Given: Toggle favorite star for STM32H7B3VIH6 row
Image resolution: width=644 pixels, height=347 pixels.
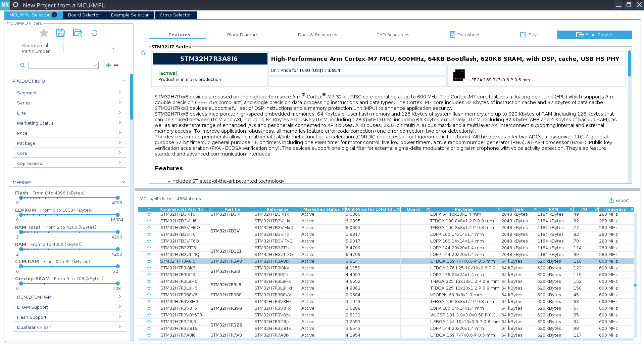Looking at the screenshot, I should click(x=149, y=221).
